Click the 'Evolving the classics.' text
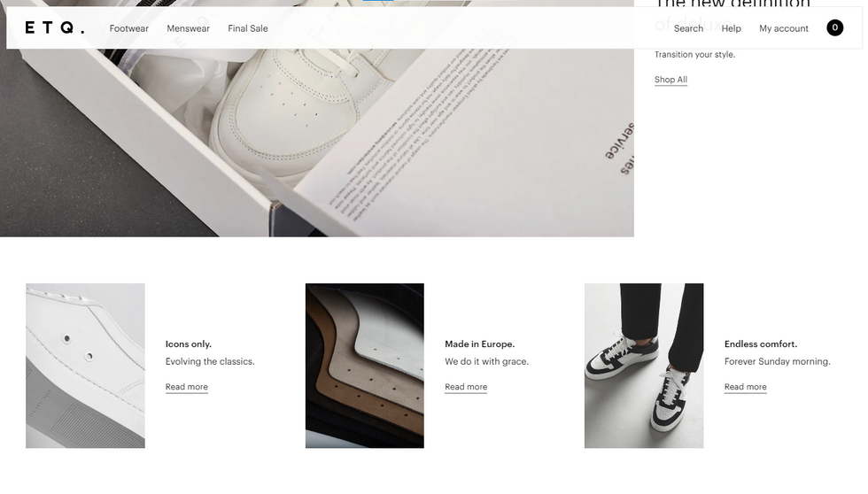868x494 pixels. pyautogui.click(x=211, y=362)
